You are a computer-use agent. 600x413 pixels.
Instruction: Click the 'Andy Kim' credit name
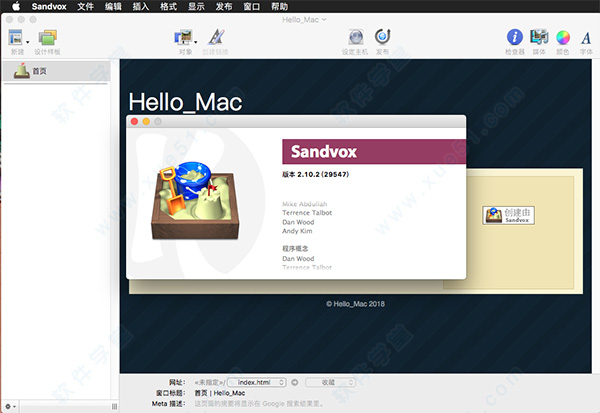(297, 231)
